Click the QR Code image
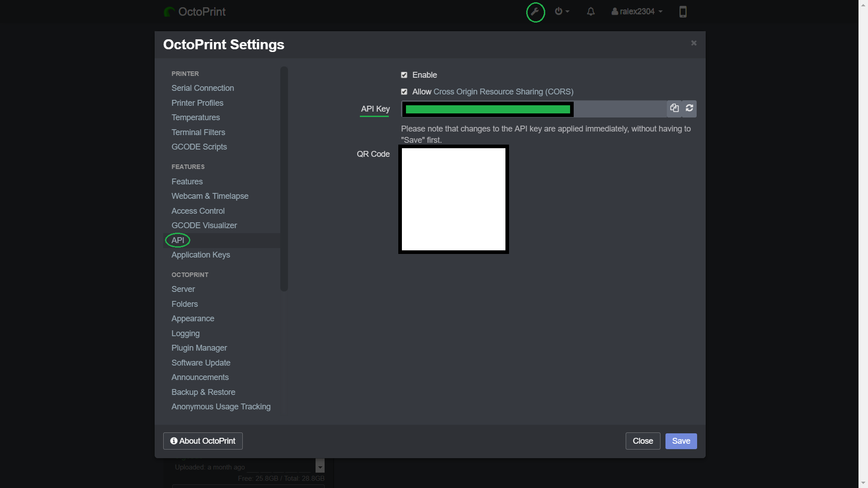The image size is (868, 488). 453,199
